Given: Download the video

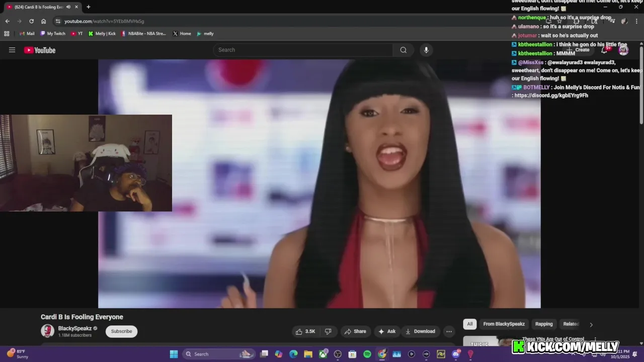Looking at the screenshot, I should tap(420, 331).
